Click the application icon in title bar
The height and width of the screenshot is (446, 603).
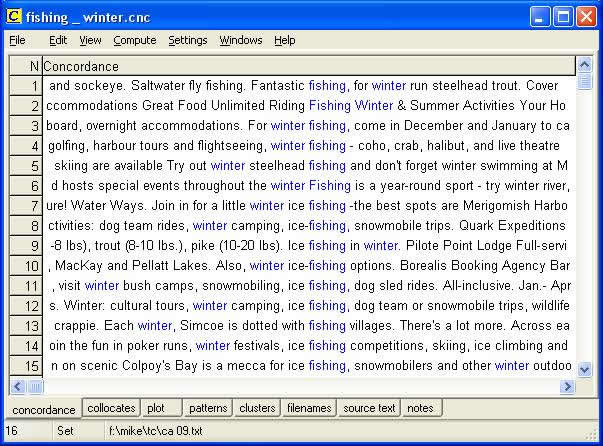pyautogui.click(x=13, y=16)
